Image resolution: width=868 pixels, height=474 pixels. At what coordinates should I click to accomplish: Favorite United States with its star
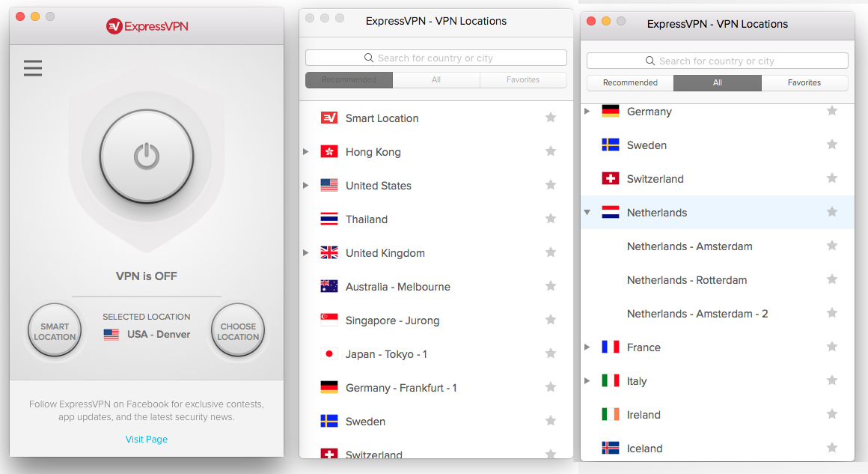pos(550,185)
